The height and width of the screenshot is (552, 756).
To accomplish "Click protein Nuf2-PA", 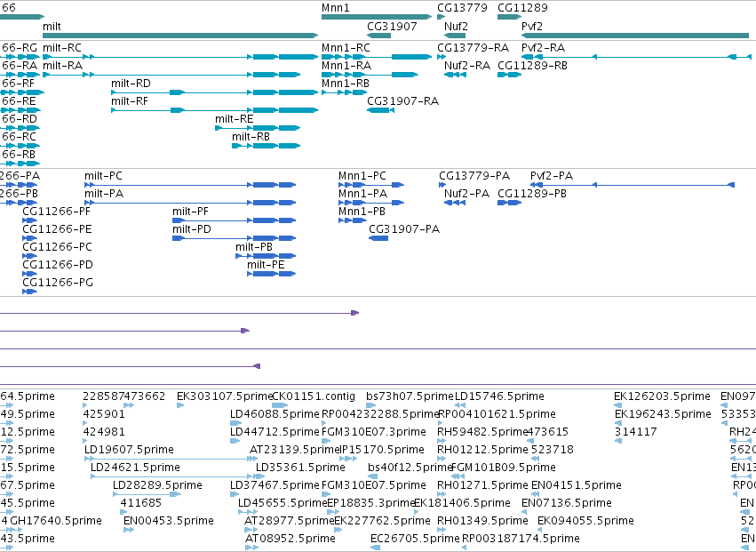I will point(466,194).
